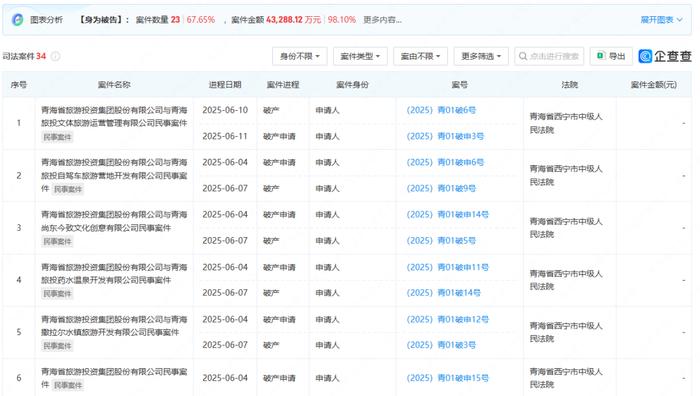Click the court name cell in row 1

pos(566,123)
